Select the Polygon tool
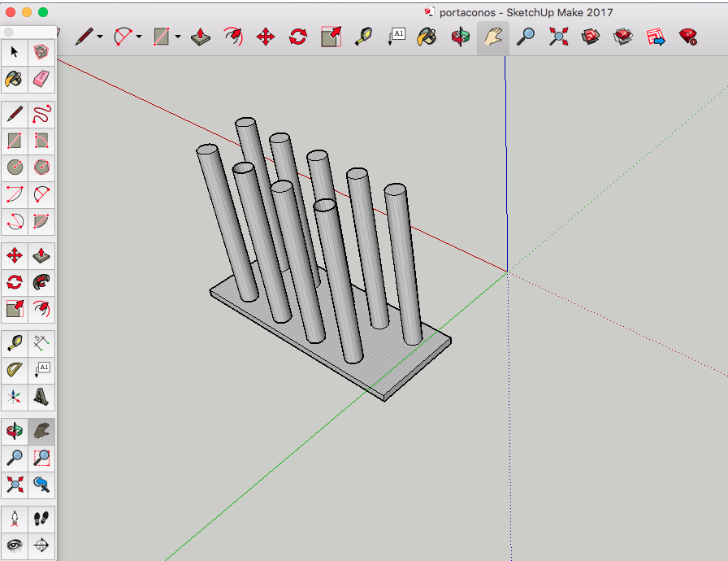This screenshot has height=561, width=728. point(41,167)
